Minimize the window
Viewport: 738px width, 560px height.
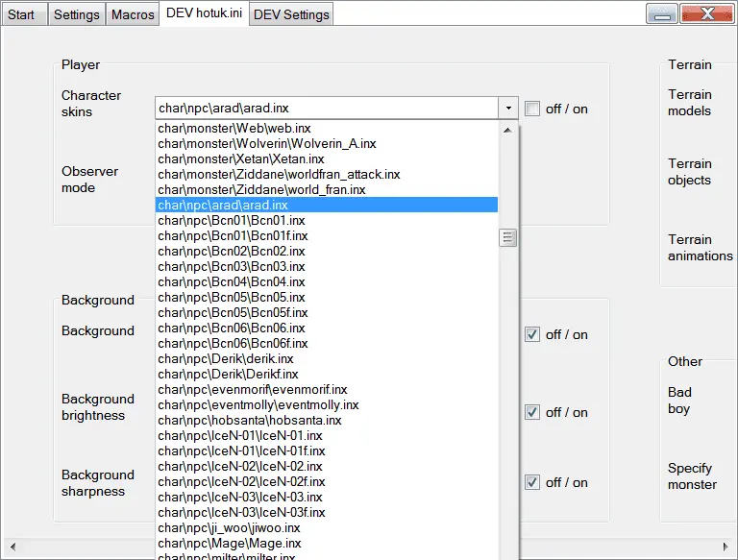662,13
